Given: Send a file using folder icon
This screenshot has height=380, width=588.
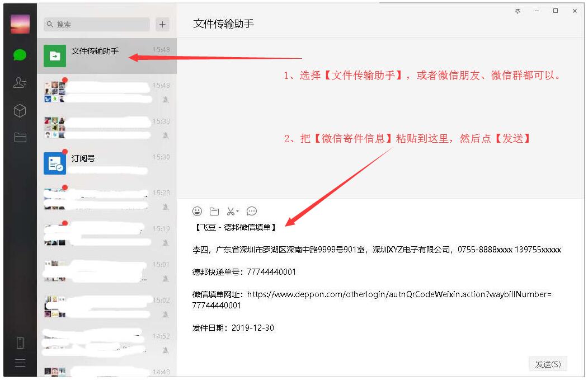Looking at the screenshot, I should 214,212.
